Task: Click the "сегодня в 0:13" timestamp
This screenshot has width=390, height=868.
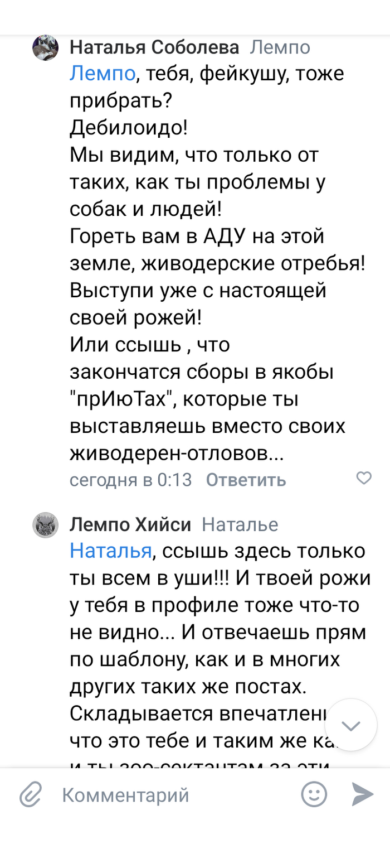Action: (x=130, y=480)
